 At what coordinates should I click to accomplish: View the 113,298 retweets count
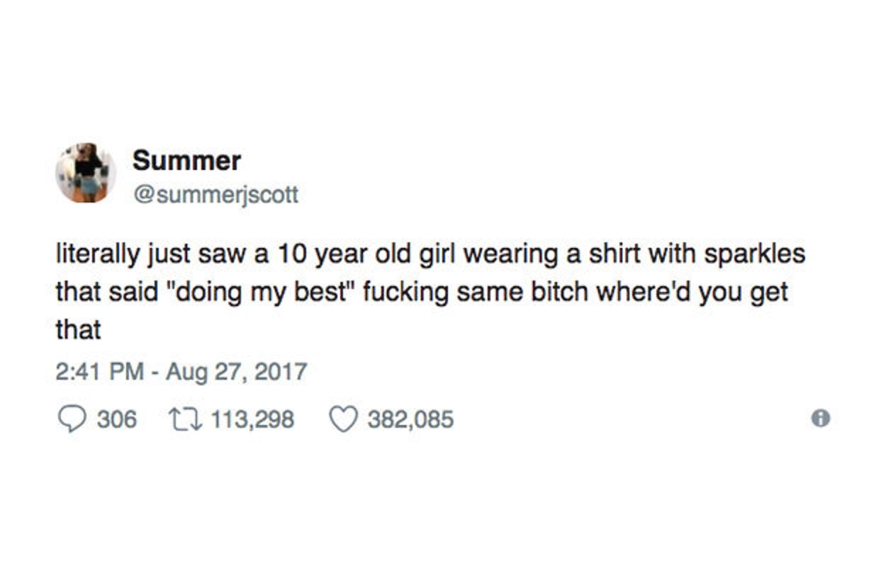point(252,419)
